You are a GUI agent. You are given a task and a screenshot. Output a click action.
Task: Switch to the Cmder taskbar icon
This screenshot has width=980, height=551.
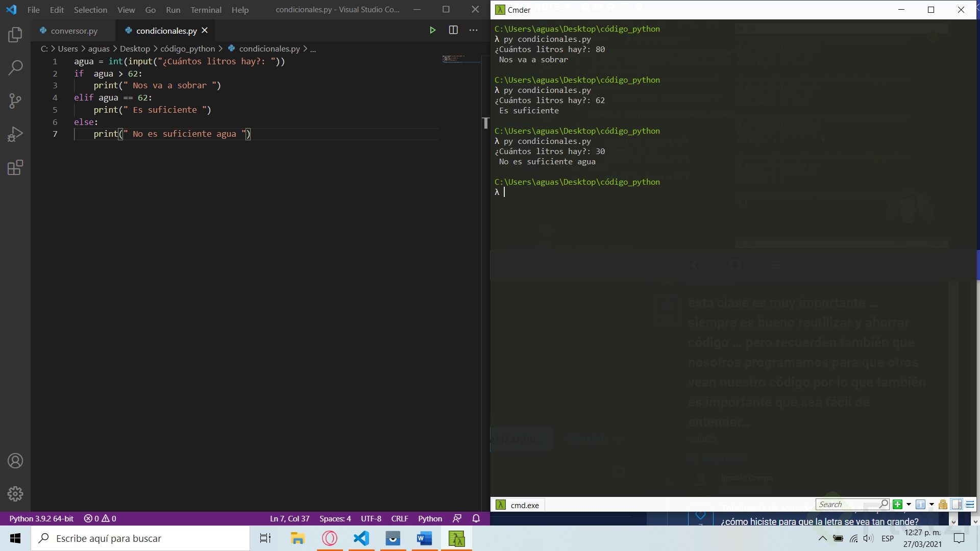pyautogui.click(x=456, y=538)
